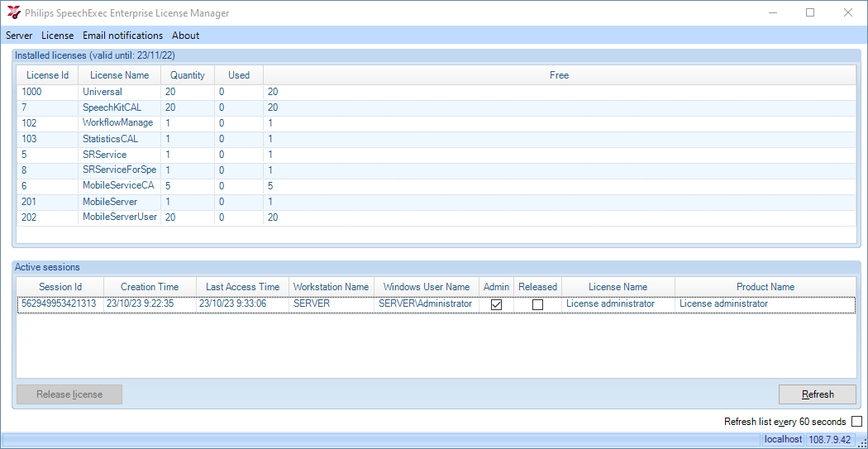Open the Server menu
868x449 pixels.
(19, 36)
